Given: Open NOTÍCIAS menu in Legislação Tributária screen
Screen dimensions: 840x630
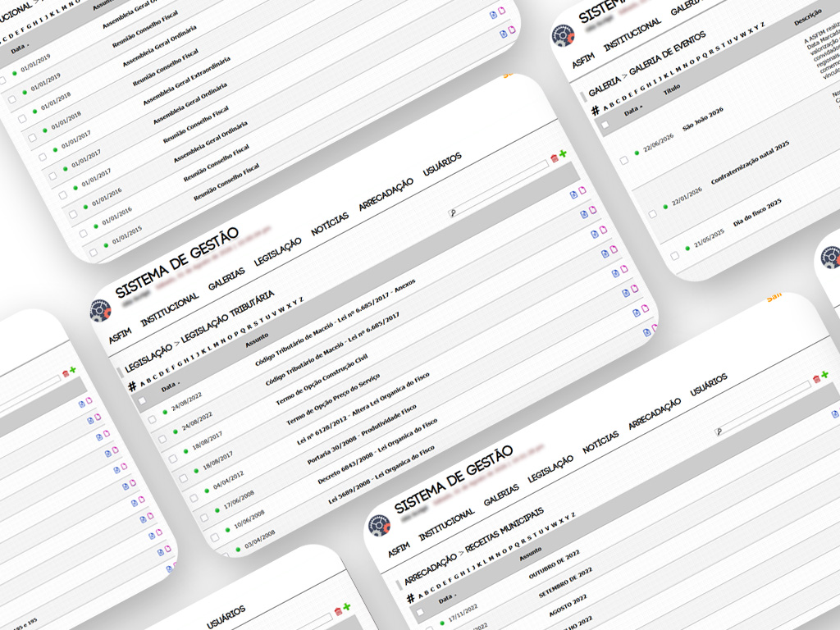Looking at the screenshot, I should click(x=330, y=223).
